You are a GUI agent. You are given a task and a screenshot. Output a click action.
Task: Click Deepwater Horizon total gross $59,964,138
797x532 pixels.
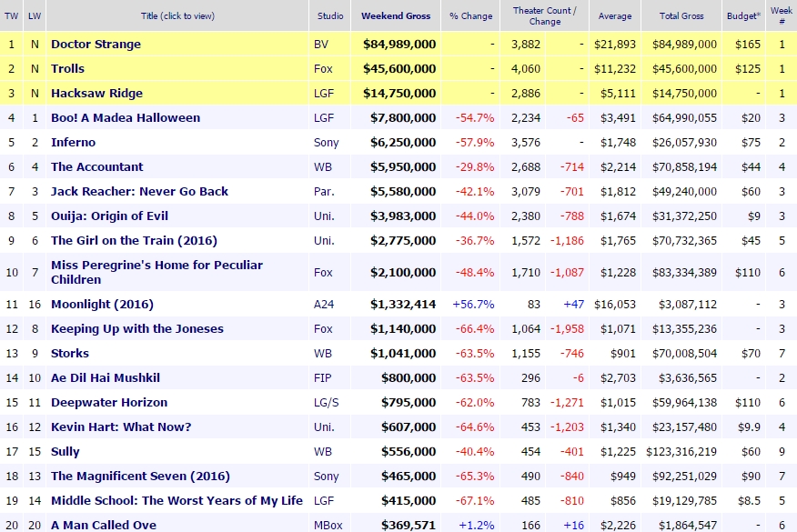click(685, 403)
